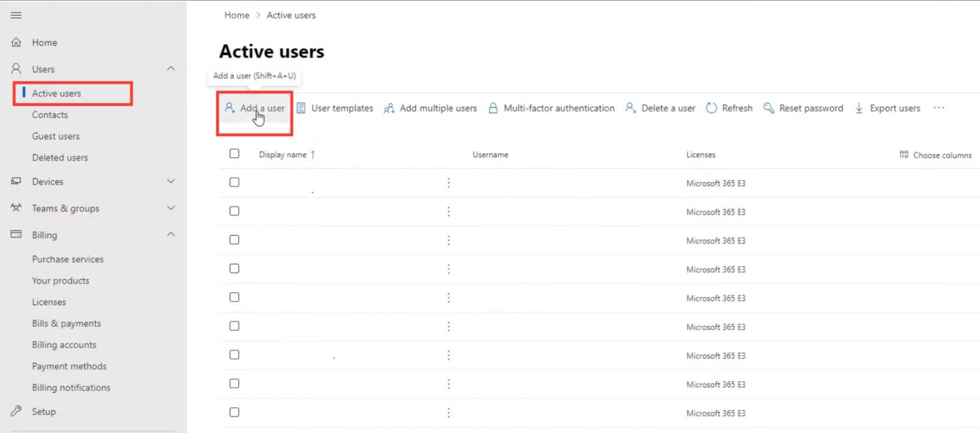Click the Licenses column header

[x=701, y=155]
